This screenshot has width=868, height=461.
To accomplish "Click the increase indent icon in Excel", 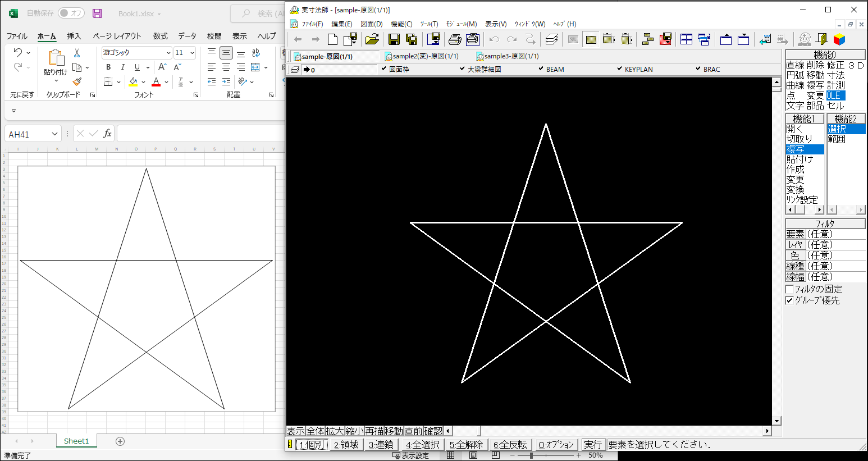I will (x=226, y=81).
